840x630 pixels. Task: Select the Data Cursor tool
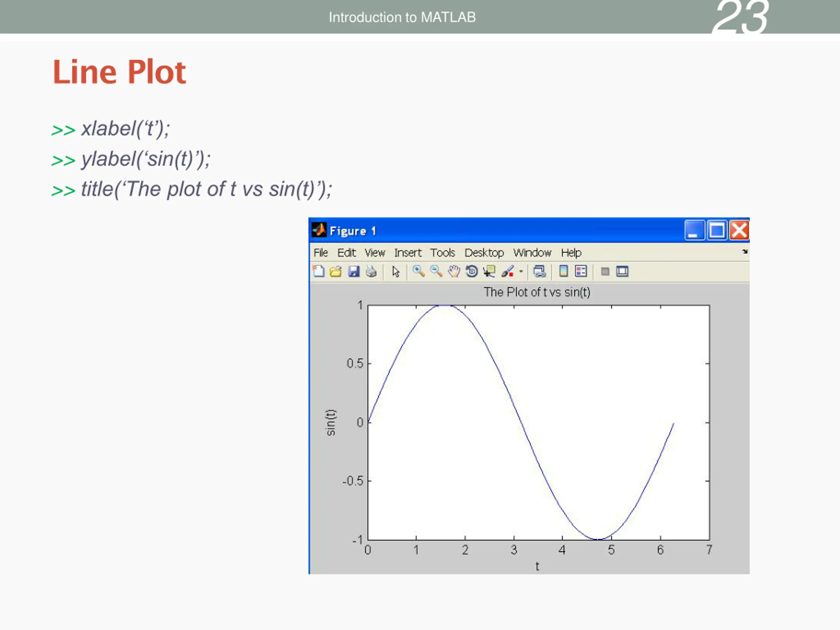pyautogui.click(x=489, y=271)
